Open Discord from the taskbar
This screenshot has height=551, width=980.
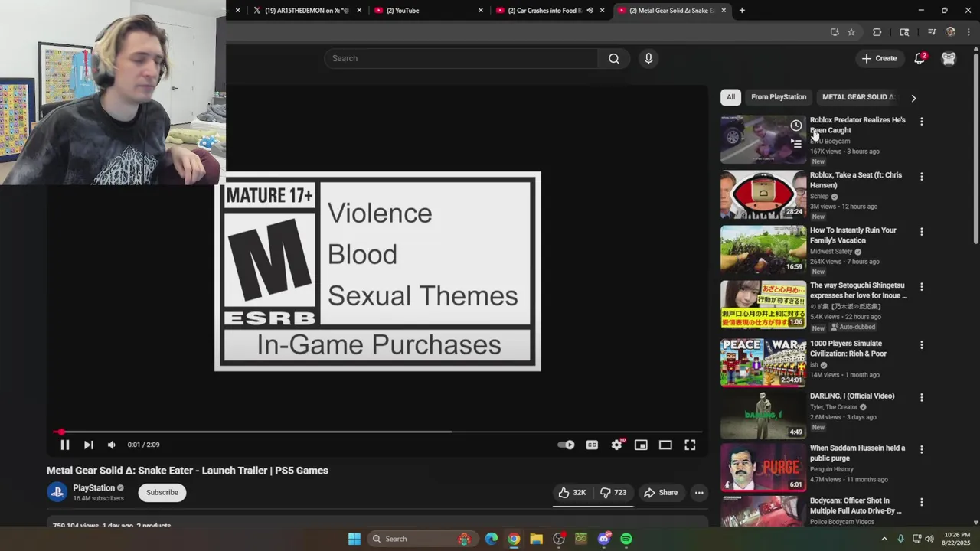604,539
